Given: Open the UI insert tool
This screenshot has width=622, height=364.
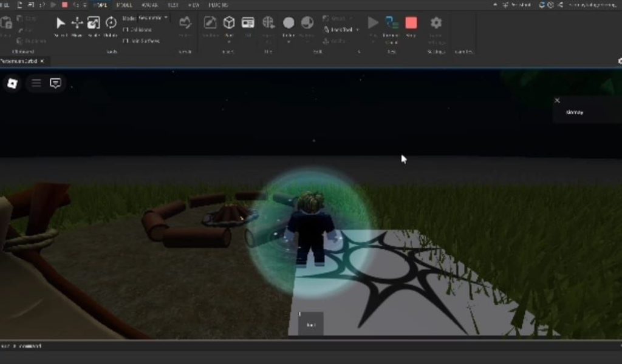Looking at the screenshot, I should 248,22.
